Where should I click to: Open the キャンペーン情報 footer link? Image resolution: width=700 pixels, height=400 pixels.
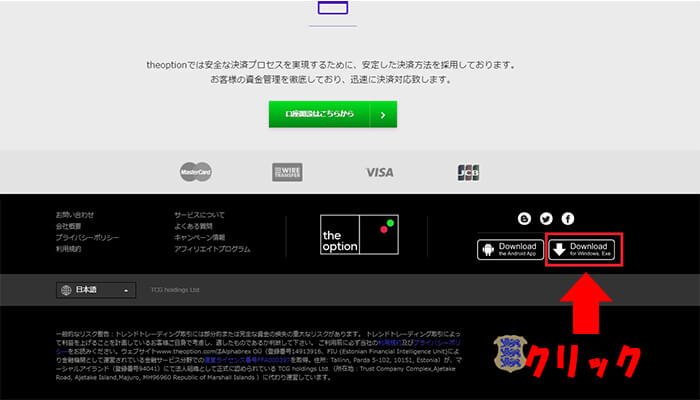coord(200,238)
